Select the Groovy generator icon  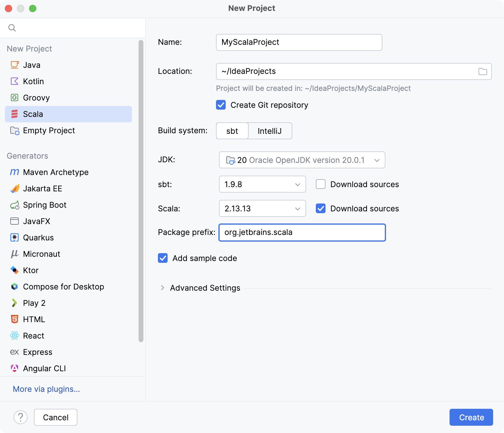point(15,98)
